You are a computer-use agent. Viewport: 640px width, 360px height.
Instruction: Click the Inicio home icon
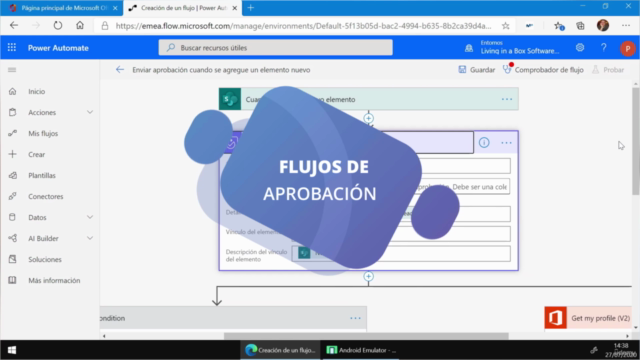tap(12, 91)
